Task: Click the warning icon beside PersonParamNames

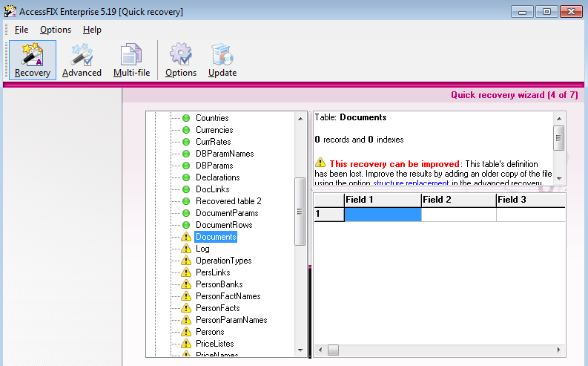Action: pyautogui.click(x=186, y=320)
